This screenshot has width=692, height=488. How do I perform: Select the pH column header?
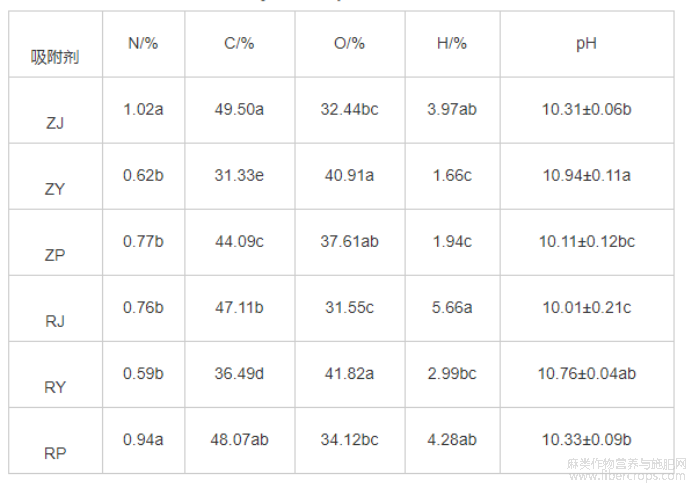coord(587,43)
